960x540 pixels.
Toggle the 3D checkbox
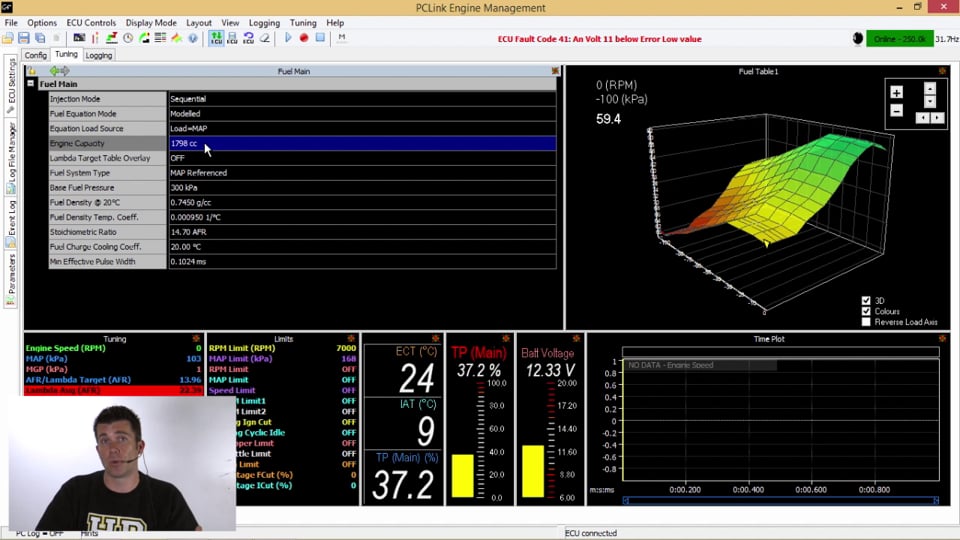coord(866,301)
